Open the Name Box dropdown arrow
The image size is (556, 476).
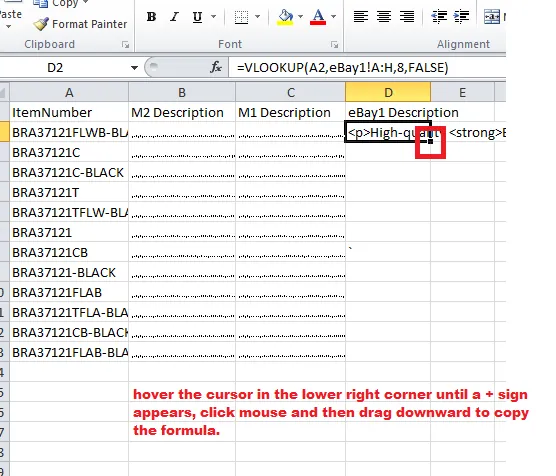coord(134,67)
